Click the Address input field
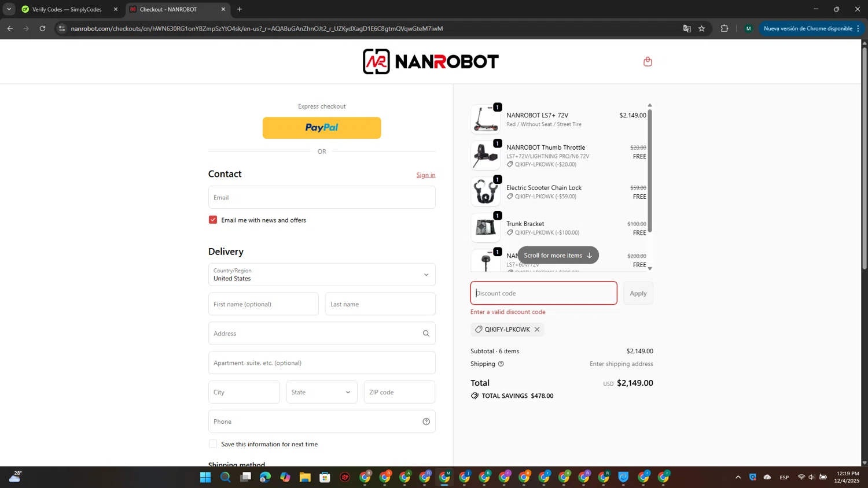This screenshot has height=488, width=868. (322, 333)
